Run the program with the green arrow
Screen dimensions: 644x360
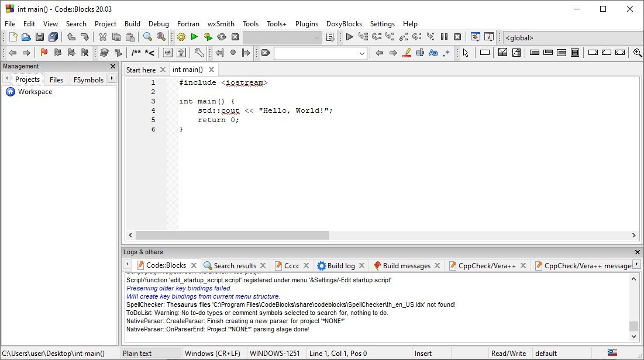coord(194,37)
